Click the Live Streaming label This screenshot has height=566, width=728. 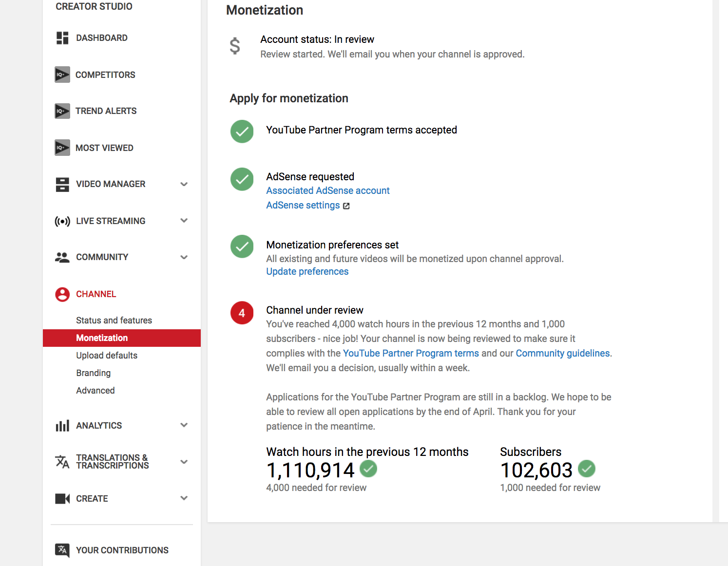click(x=111, y=221)
